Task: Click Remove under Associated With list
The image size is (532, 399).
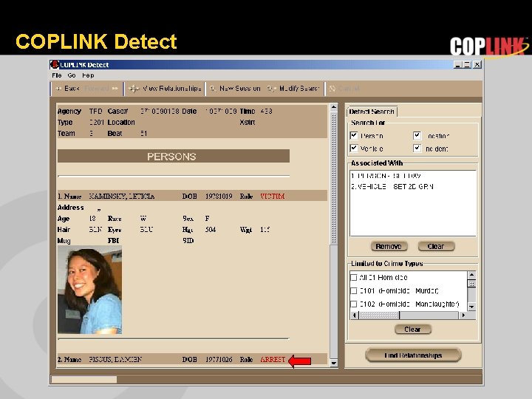Action: pos(389,246)
